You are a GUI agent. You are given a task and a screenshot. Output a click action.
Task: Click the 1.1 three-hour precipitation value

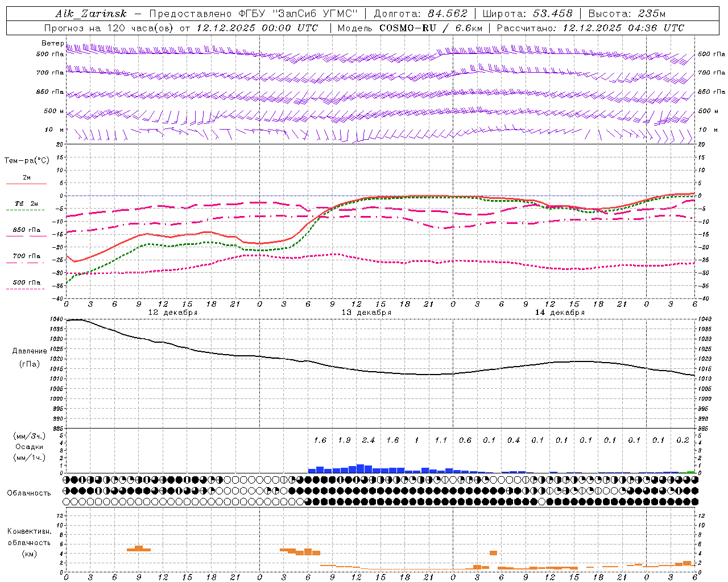[x=441, y=440]
